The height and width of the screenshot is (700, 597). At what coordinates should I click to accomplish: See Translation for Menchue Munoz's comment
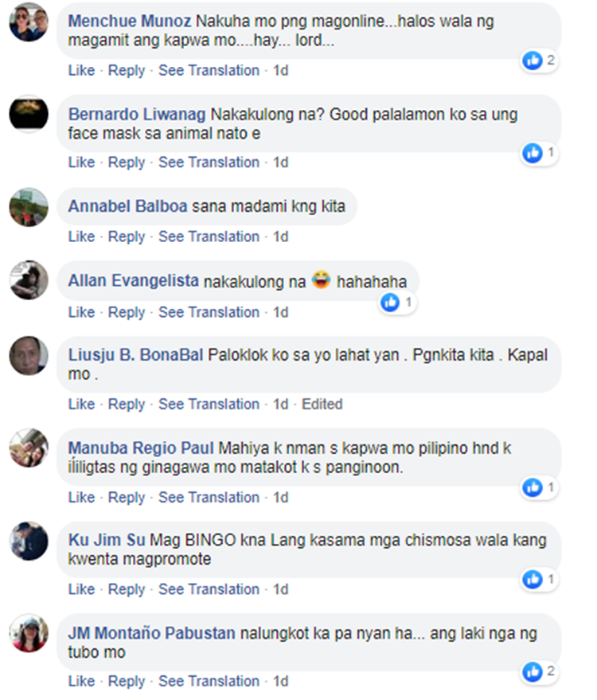pyautogui.click(x=209, y=70)
